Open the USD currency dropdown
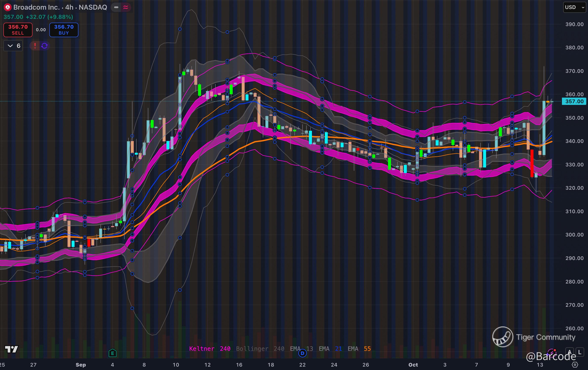Viewport: 588px width, 370px height. coord(574,7)
